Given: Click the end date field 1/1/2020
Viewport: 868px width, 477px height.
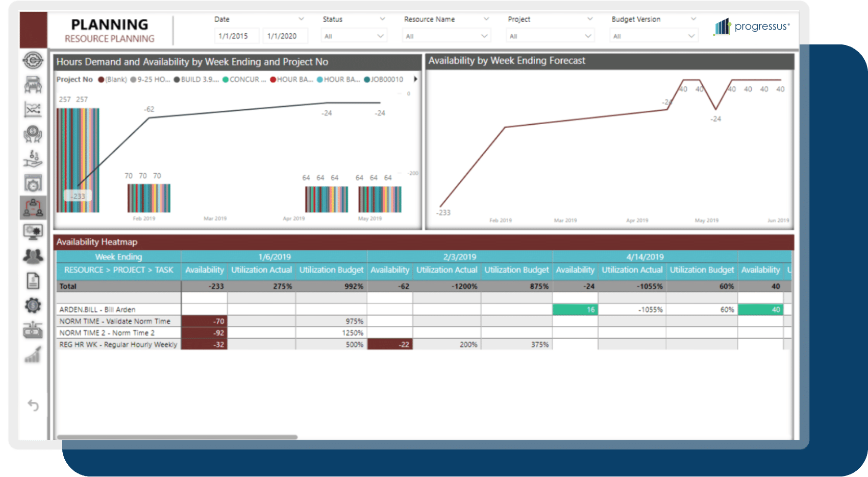Looking at the screenshot, I should (285, 36).
